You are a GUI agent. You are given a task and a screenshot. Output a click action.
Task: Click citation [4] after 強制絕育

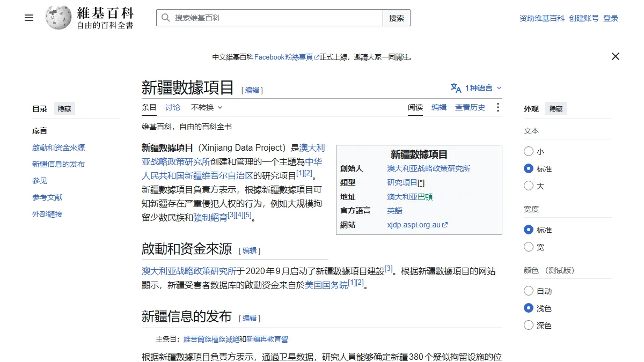click(239, 215)
